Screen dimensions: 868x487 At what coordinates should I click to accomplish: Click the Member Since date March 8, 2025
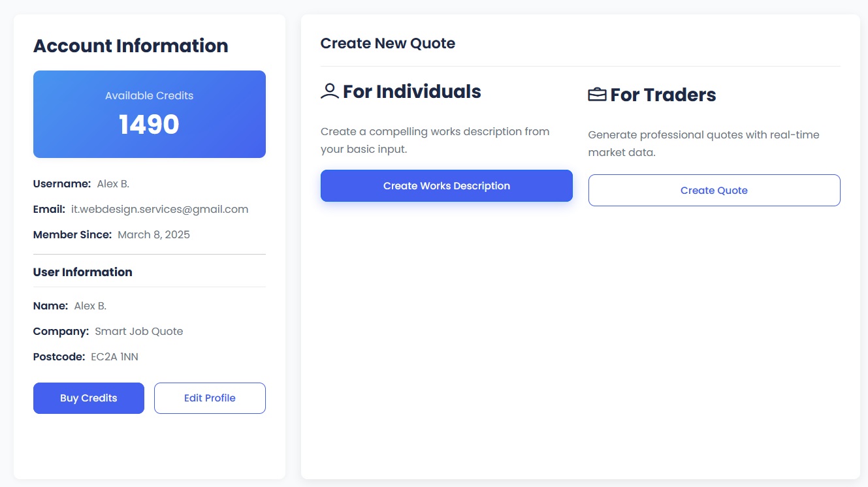click(154, 235)
